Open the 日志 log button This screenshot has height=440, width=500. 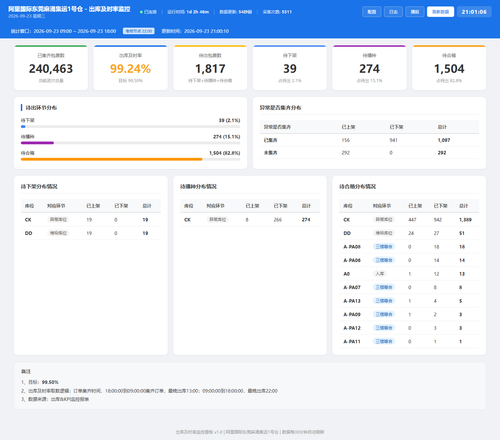[393, 12]
